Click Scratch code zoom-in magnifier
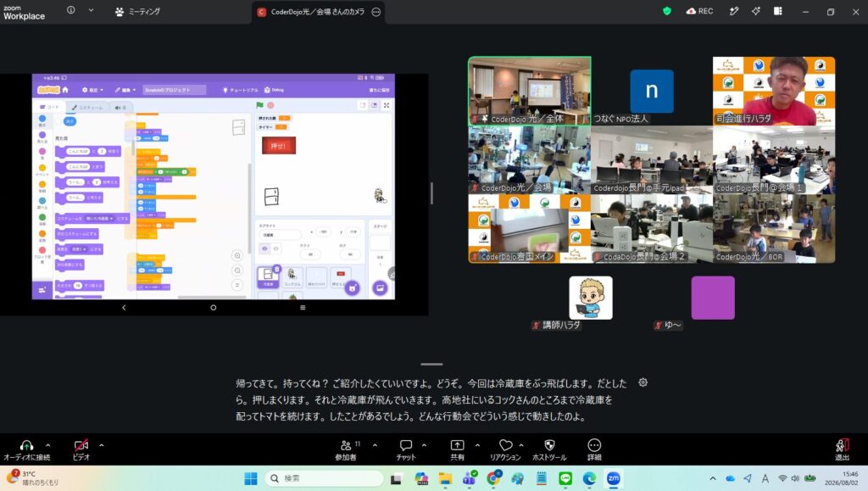This screenshot has height=491, width=868. [237, 256]
